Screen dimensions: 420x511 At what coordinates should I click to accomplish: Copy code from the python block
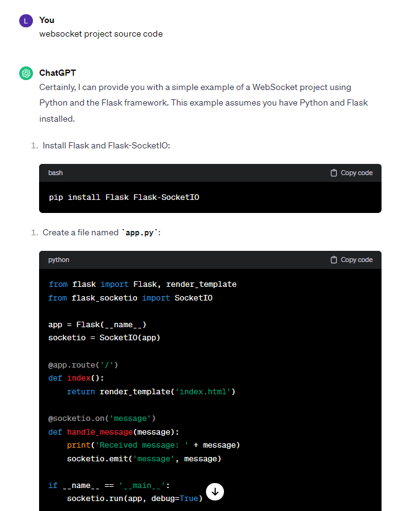point(351,260)
